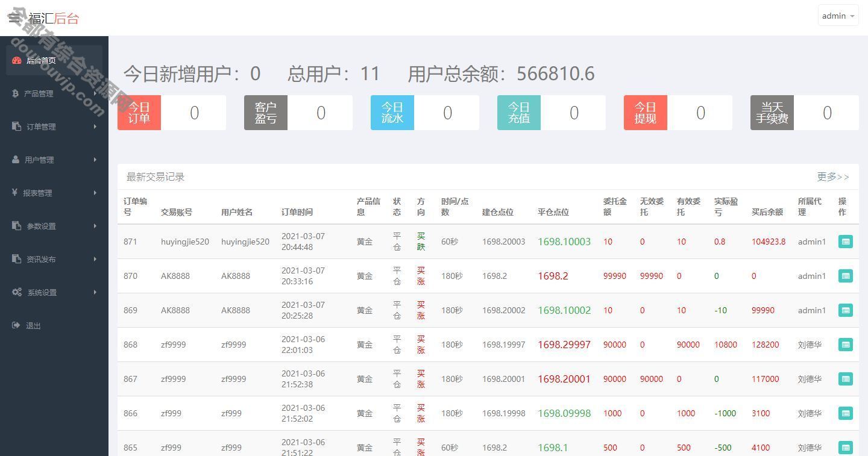The height and width of the screenshot is (456, 868).
Task: Click balance value 104923.8
Action: tap(769, 242)
